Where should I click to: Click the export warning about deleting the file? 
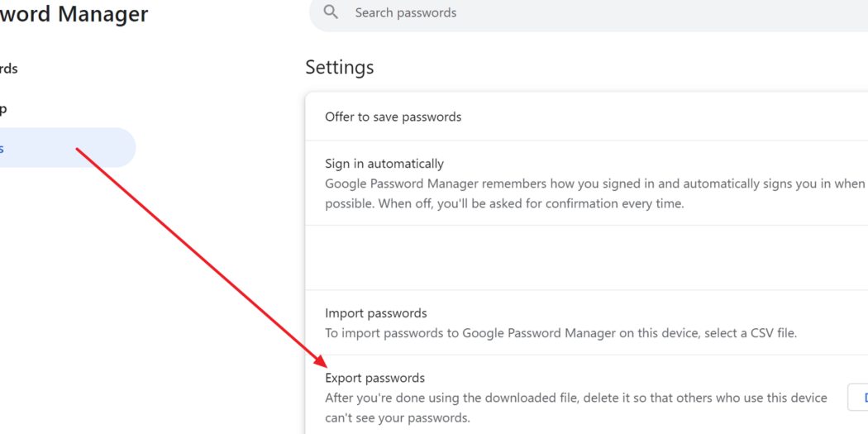tap(575, 408)
